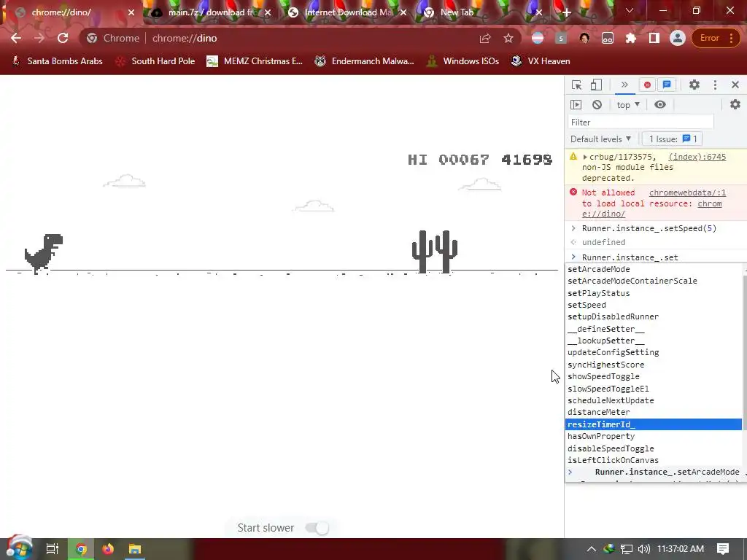The image size is (747, 560).
Task: Open the chromewebdata/:1 source link
Action: coord(687,192)
